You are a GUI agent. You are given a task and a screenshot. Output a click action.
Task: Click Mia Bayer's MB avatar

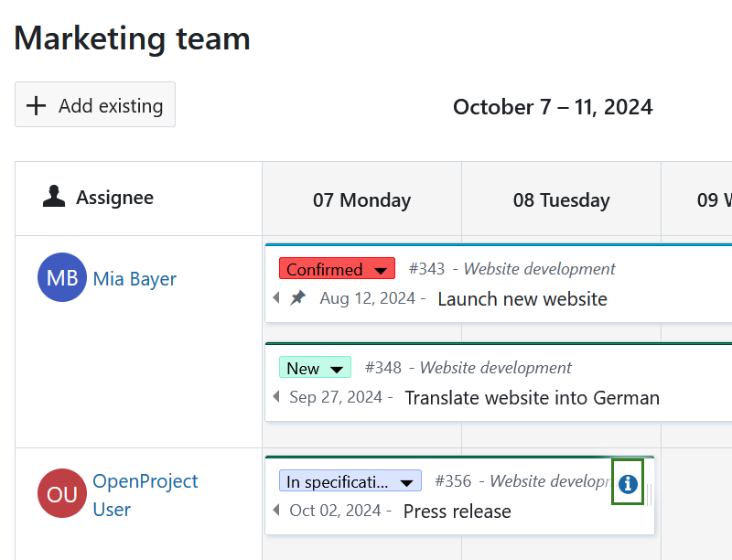click(x=61, y=278)
